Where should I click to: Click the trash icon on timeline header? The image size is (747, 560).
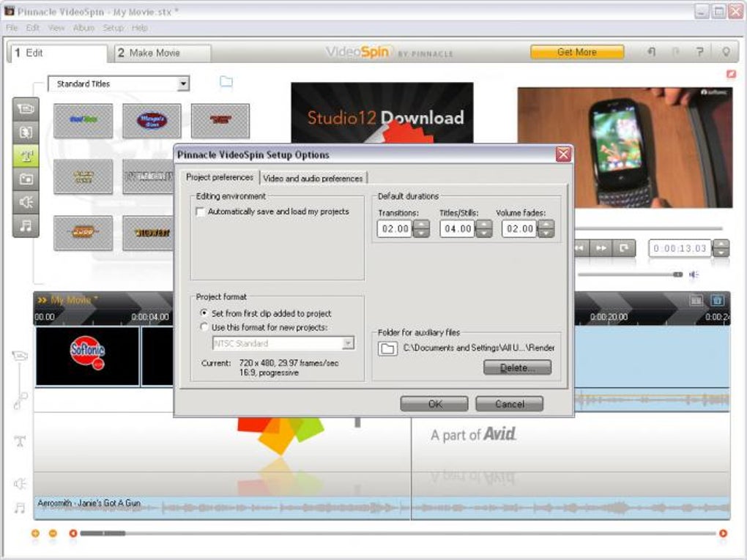(718, 300)
